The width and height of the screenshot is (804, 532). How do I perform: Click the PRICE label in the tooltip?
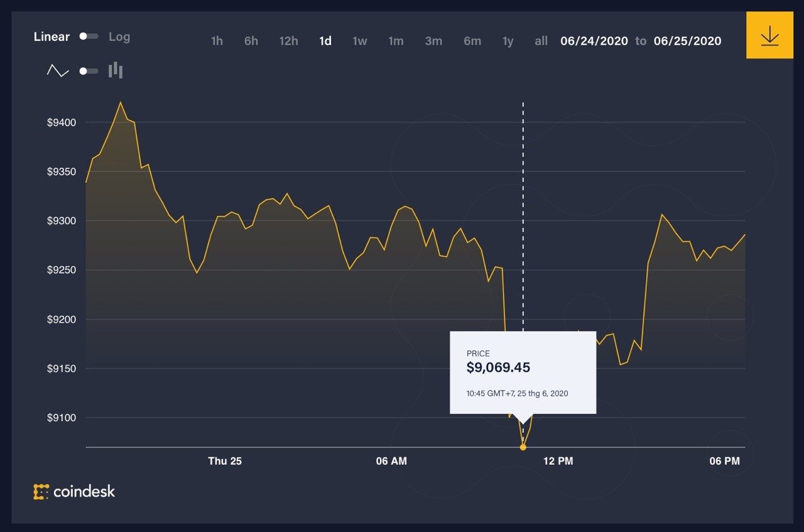[478, 354]
